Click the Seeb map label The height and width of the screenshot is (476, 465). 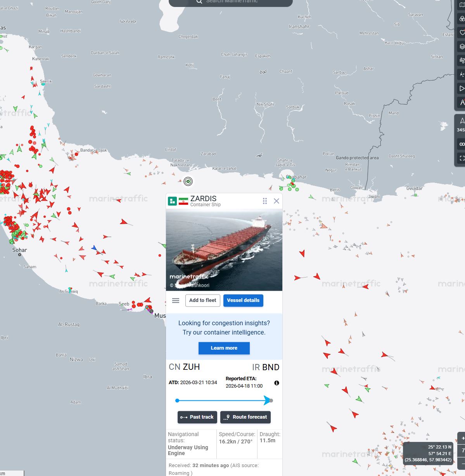coord(124,304)
